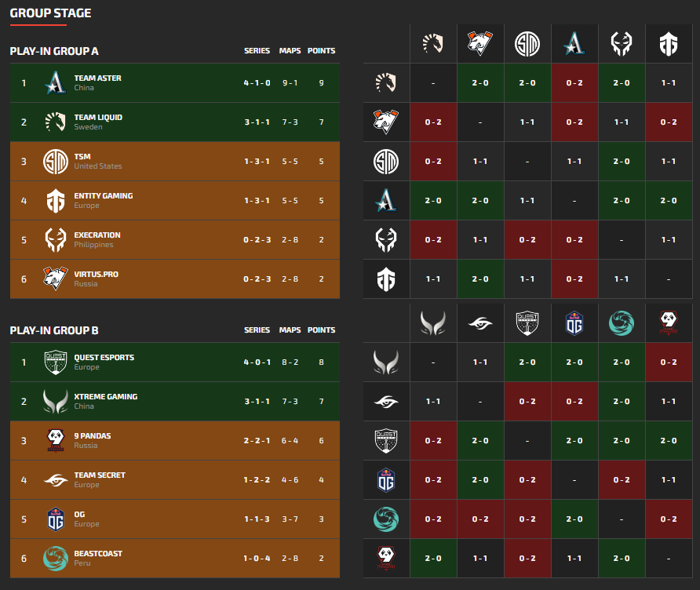Select the 9 Pandas team name
This screenshot has height=590, width=700.
click(x=94, y=436)
